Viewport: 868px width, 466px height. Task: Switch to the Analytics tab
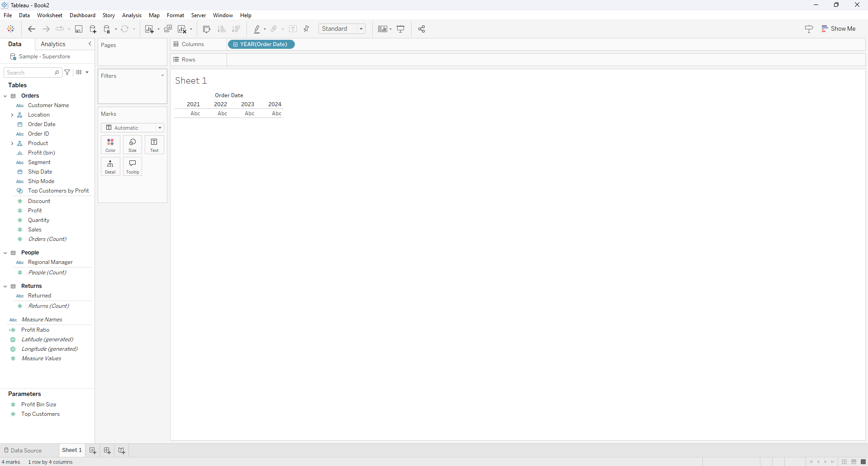click(53, 44)
